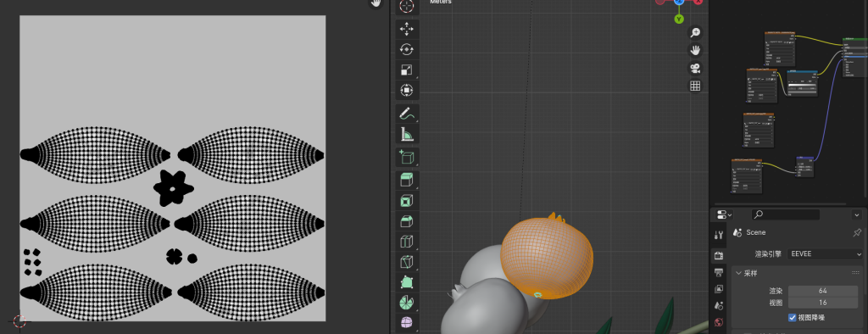The height and width of the screenshot is (334, 868).
Task: Click the 视图 samples field showing 16
Action: click(x=822, y=303)
